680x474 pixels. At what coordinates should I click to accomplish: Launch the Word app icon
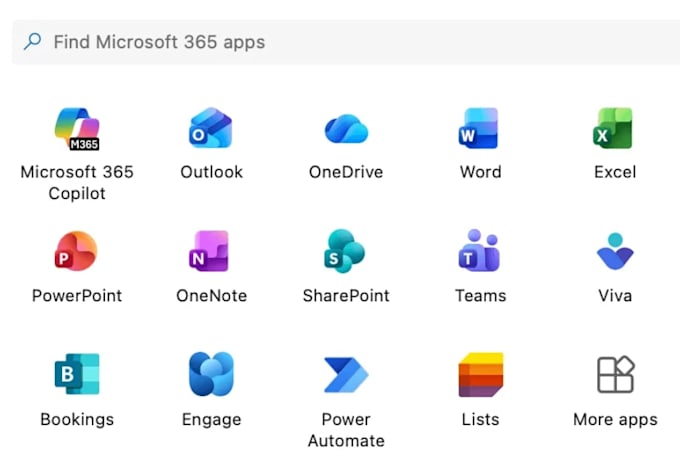coord(479,128)
